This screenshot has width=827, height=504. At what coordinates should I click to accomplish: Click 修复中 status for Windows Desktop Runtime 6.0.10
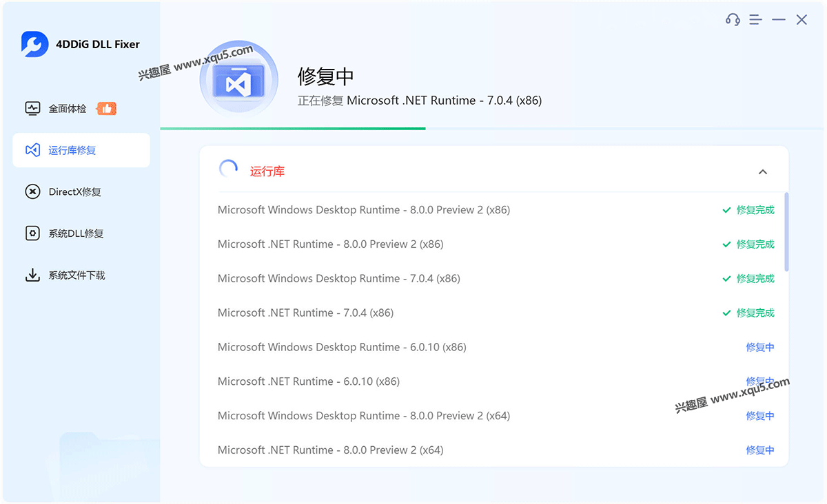(760, 348)
